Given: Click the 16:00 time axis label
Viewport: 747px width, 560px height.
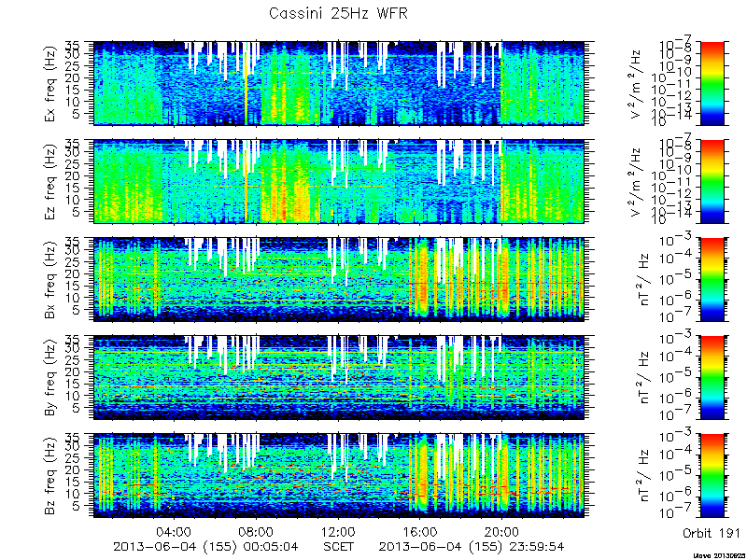Looking at the screenshot, I should tap(420, 531).
